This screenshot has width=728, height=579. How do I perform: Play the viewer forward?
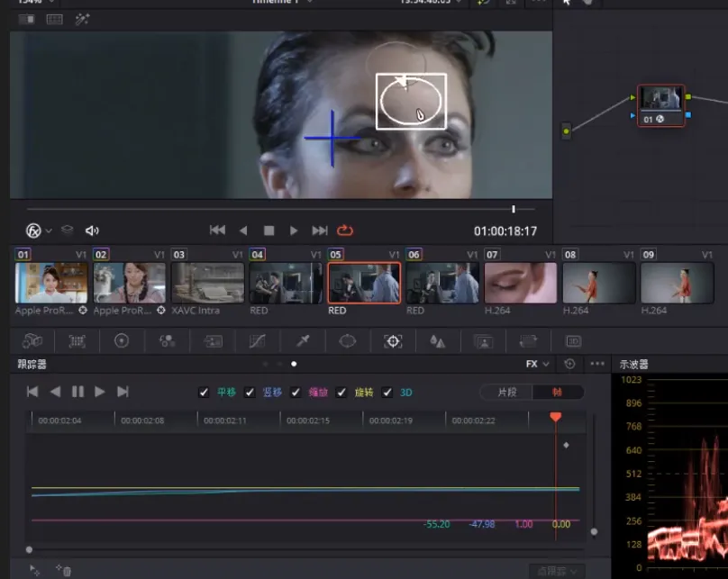pos(294,231)
